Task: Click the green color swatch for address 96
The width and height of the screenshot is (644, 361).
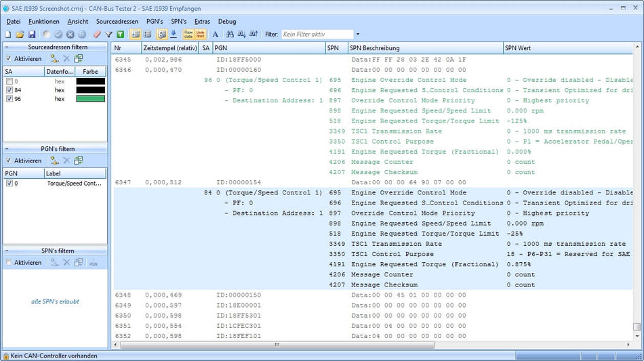Action: (90, 99)
